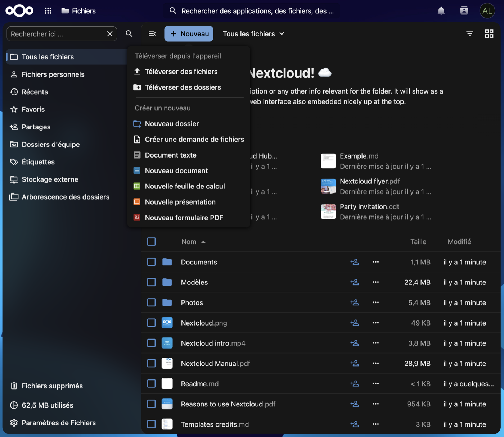Open actions menu for Readme.md

pos(375,384)
